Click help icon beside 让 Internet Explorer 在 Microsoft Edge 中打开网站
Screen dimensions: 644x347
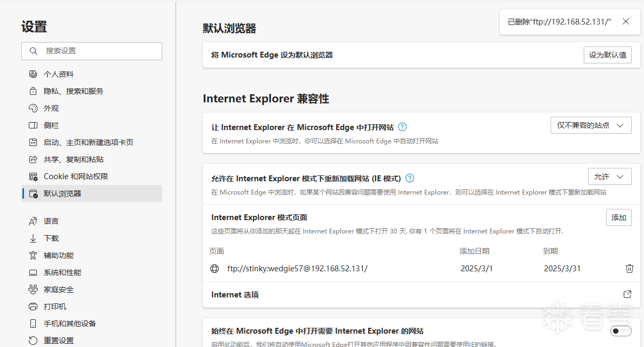[402, 127]
